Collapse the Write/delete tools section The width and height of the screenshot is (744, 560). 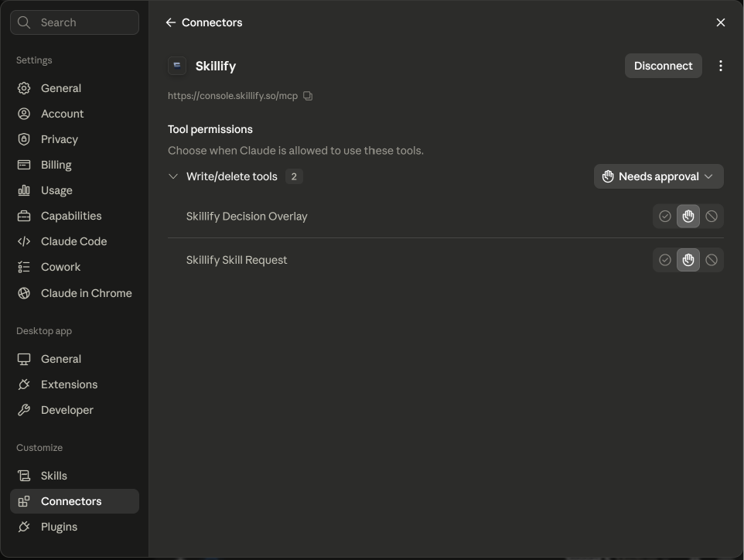click(173, 176)
